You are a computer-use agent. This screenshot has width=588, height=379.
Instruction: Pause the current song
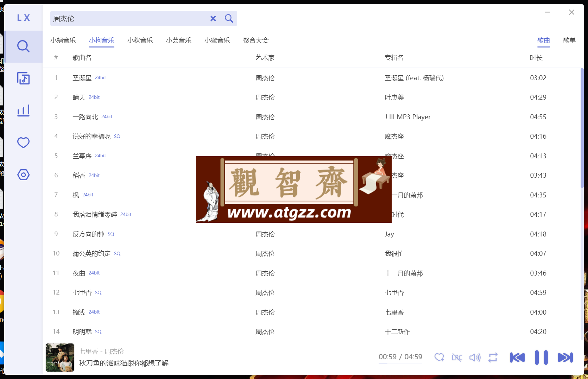point(541,358)
